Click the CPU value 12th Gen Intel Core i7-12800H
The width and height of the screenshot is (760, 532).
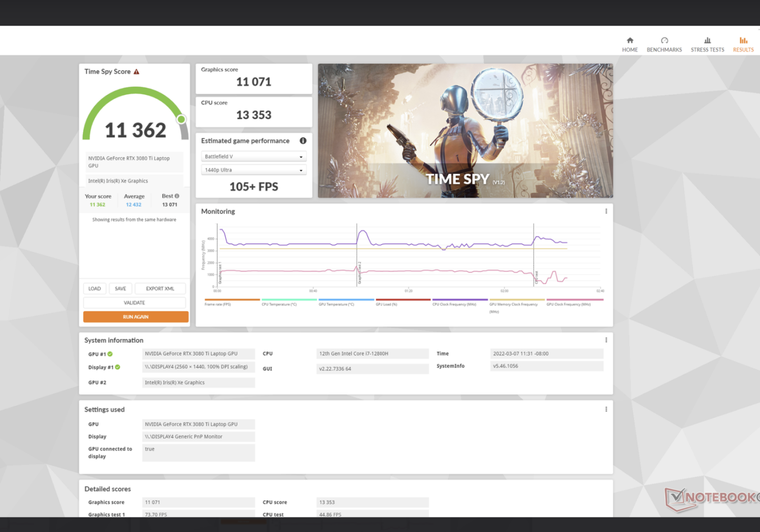[372, 354]
